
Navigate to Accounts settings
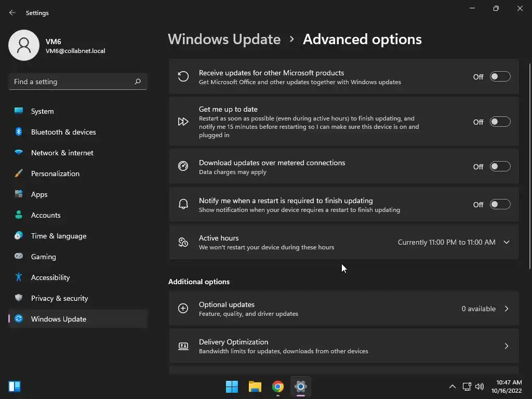(78, 215)
